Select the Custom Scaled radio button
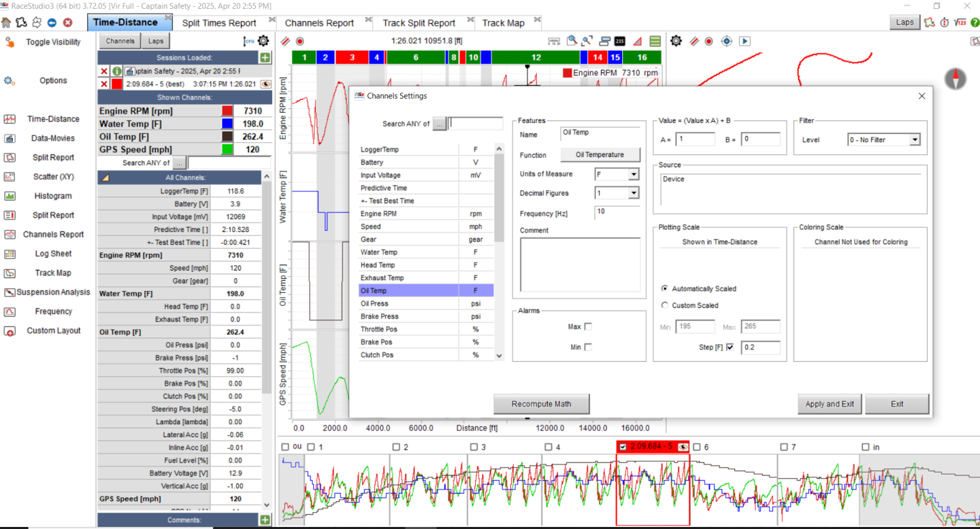 (x=665, y=305)
